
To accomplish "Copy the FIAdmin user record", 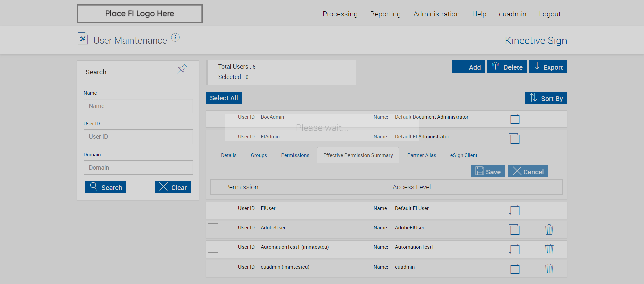I will 514,139.
